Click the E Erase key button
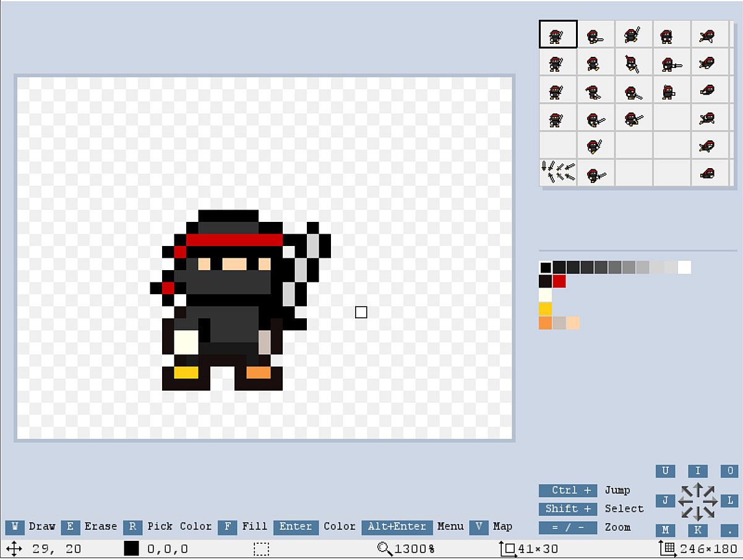This screenshot has height=560, width=743. coord(70,527)
